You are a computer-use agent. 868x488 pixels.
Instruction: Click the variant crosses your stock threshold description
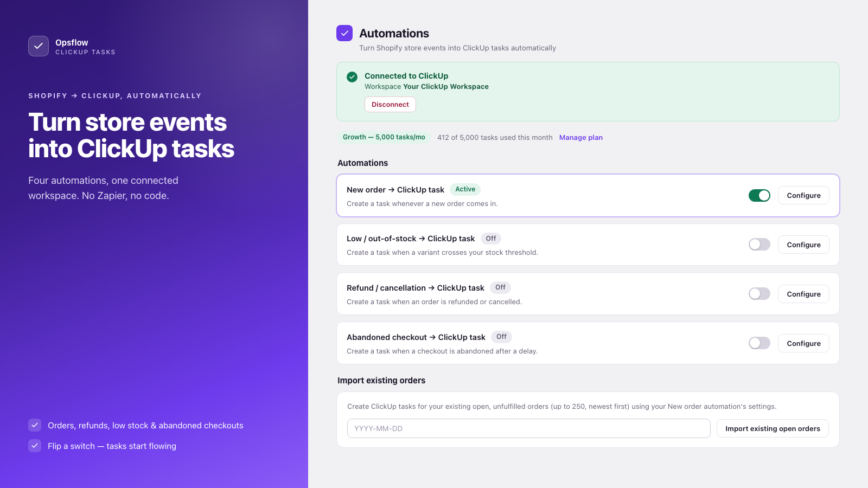[x=442, y=253]
